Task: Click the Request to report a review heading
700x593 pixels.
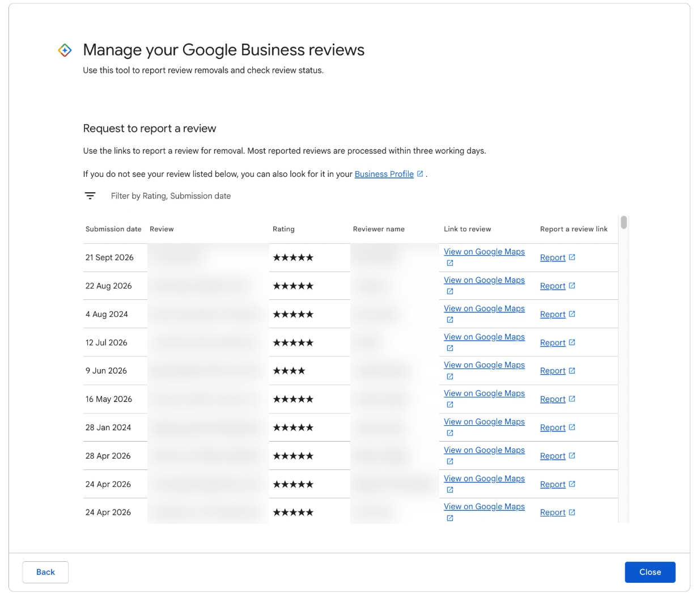Action: (x=150, y=128)
